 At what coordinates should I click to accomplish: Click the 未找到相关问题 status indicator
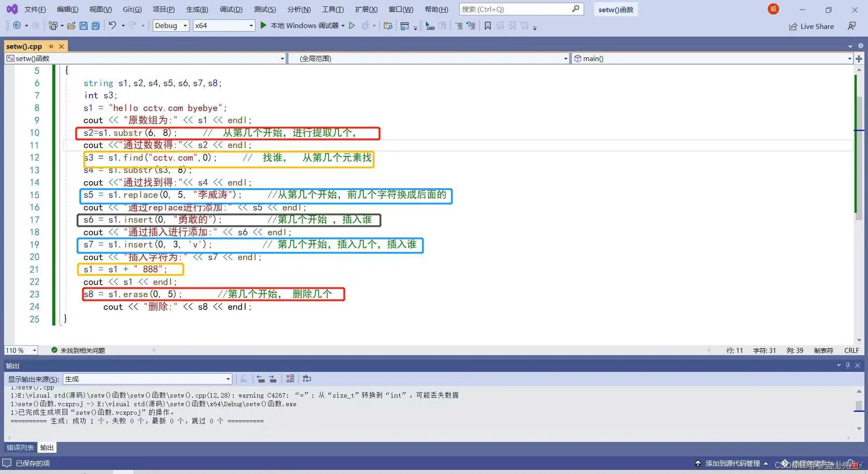78,350
